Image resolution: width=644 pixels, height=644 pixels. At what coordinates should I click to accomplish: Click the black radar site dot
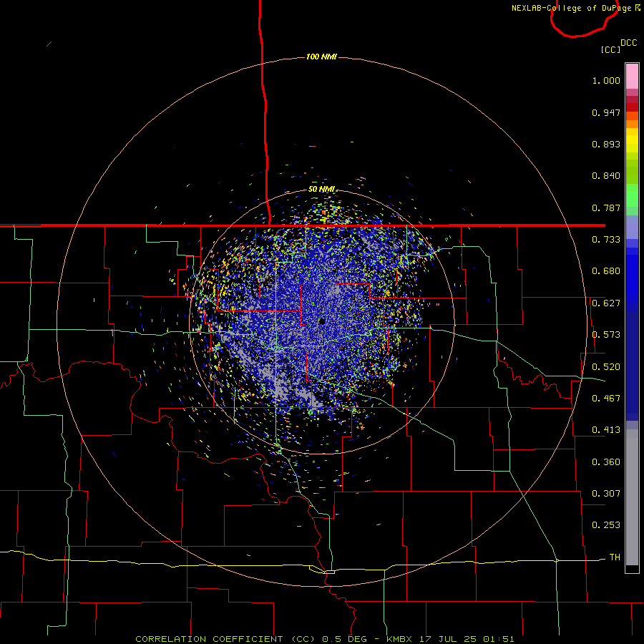(322, 321)
